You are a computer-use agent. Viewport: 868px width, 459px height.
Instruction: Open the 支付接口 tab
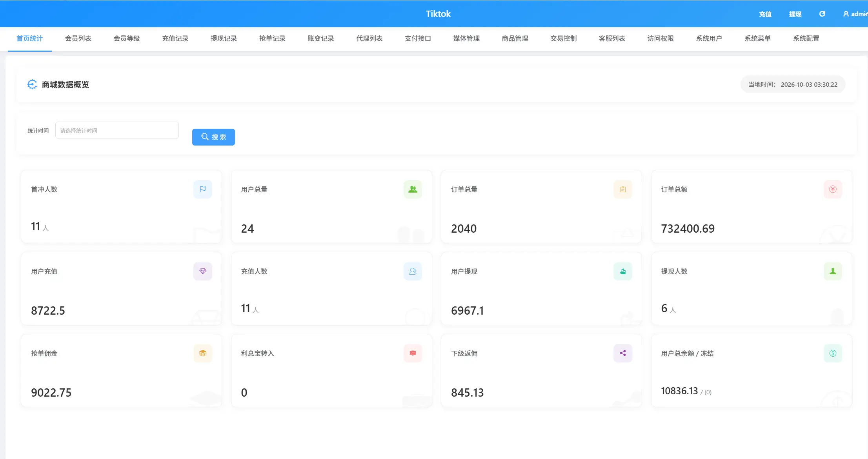pyautogui.click(x=418, y=38)
